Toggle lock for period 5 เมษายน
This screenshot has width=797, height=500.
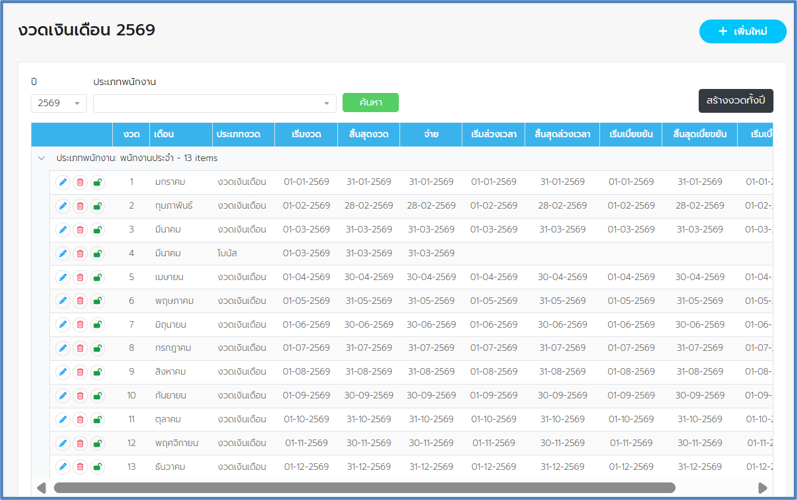pyautogui.click(x=98, y=277)
